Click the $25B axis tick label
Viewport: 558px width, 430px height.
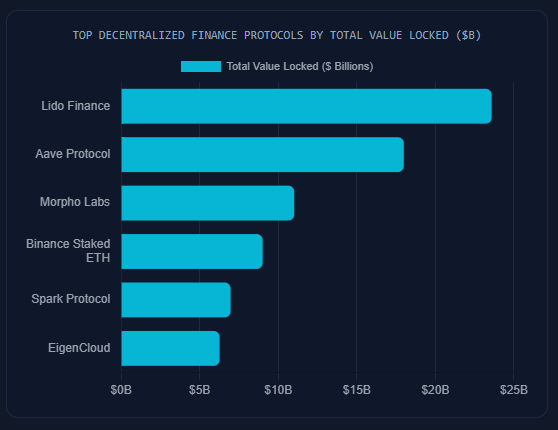(x=514, y=390)
